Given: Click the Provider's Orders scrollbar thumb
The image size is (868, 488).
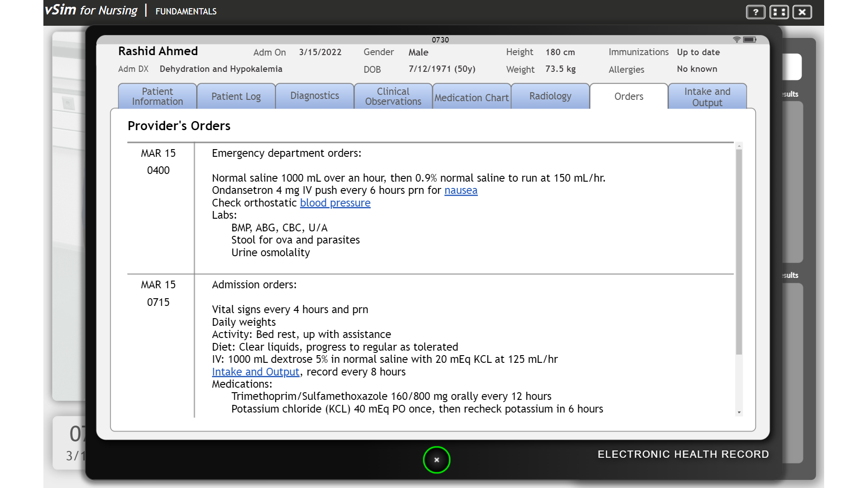Looking at the screenshot, I should [739, 252].
